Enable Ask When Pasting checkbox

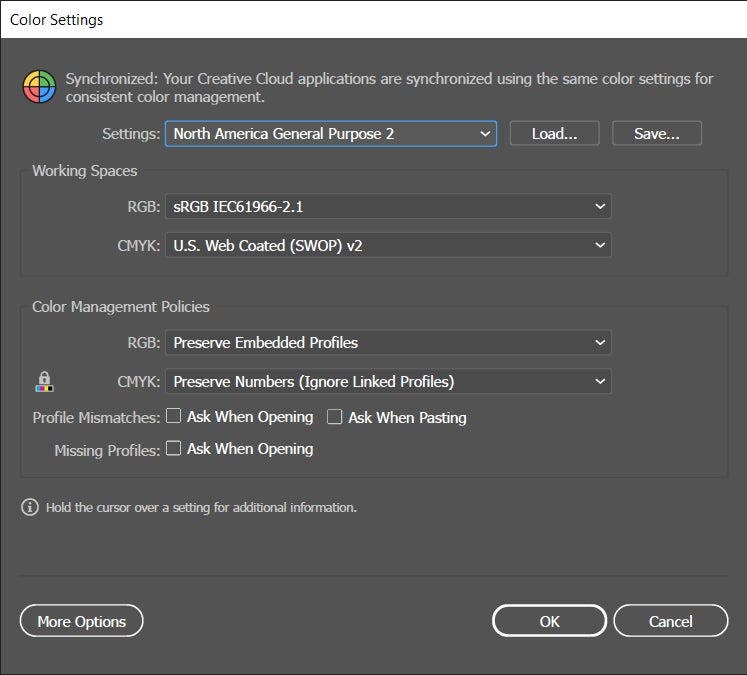point(335,417)
